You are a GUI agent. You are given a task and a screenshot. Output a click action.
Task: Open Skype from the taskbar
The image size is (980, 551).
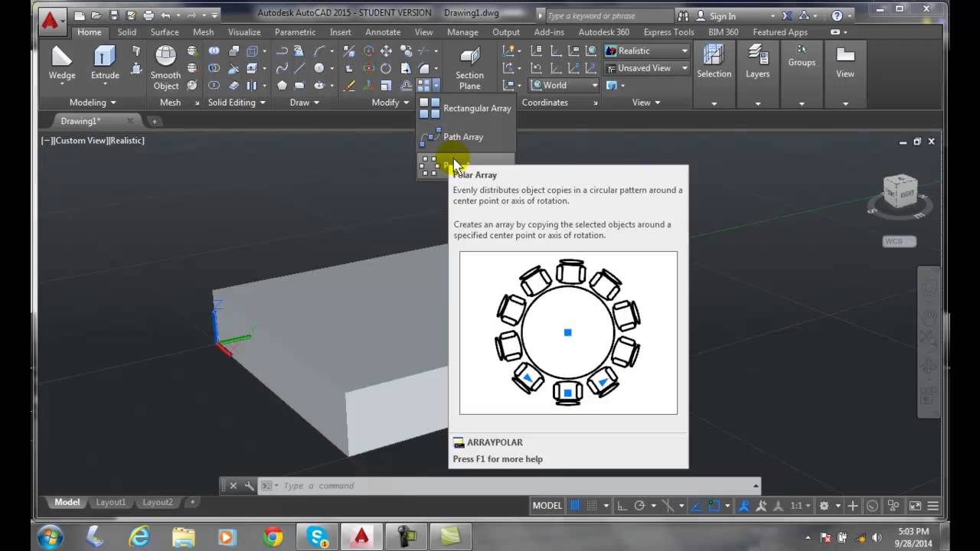pyautogui.click(x=317, y=537)
